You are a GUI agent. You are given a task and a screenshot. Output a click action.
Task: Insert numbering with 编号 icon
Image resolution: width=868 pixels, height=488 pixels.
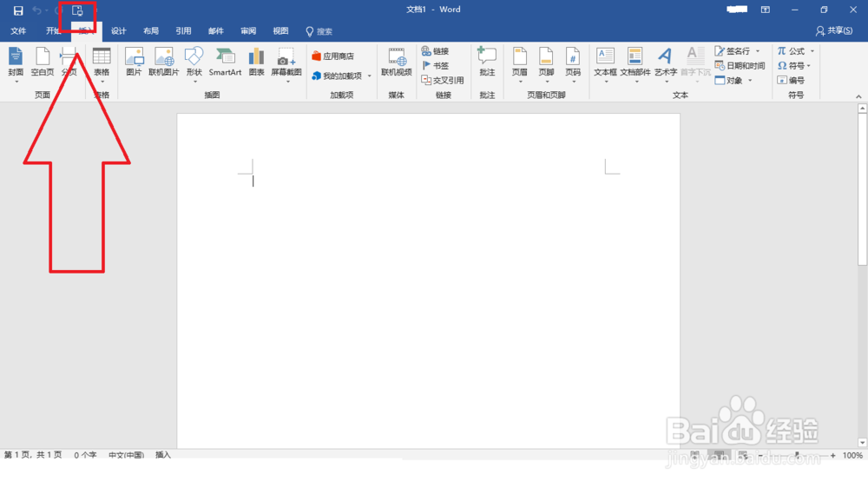(x=791, y=80)
